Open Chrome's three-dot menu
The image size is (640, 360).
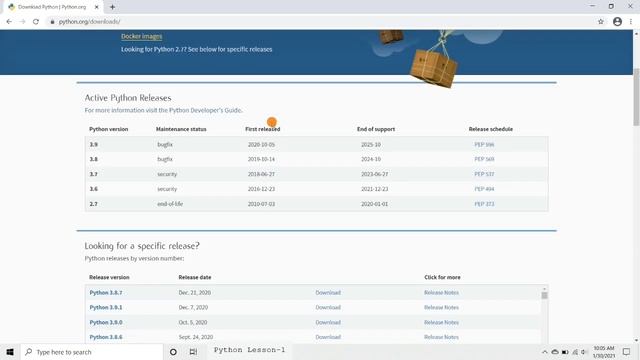tap(631, 22)
